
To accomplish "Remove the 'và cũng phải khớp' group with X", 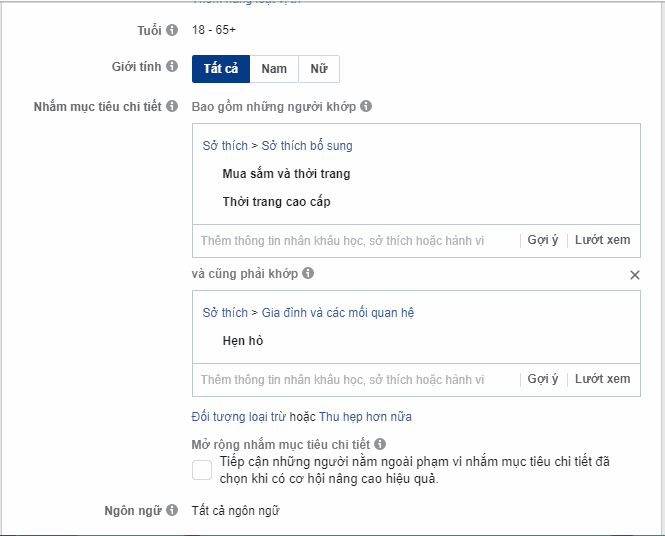I will (x=634, y=275).
